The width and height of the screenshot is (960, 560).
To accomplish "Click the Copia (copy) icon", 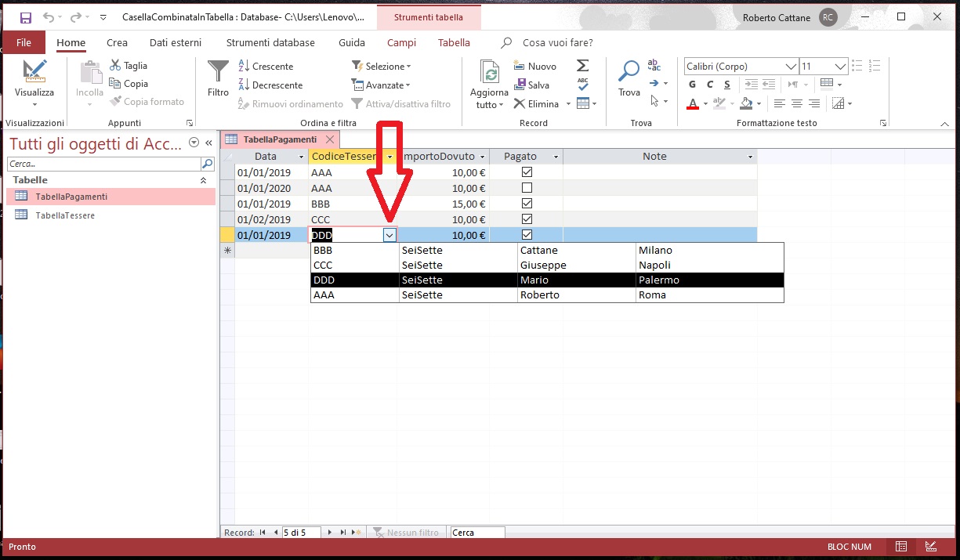I will (x=115, y=84).
